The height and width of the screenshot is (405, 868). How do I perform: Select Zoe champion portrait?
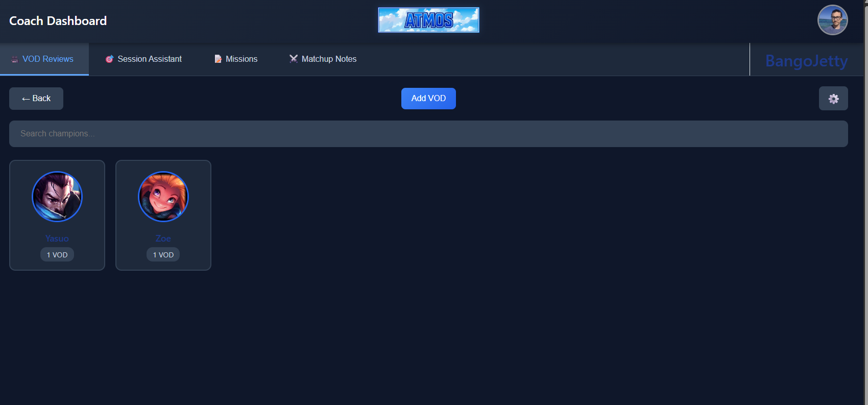click(x=163, y=197)
